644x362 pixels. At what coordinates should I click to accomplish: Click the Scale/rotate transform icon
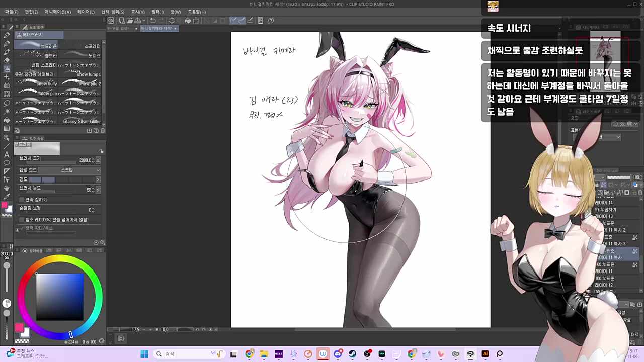click(196, 21)
